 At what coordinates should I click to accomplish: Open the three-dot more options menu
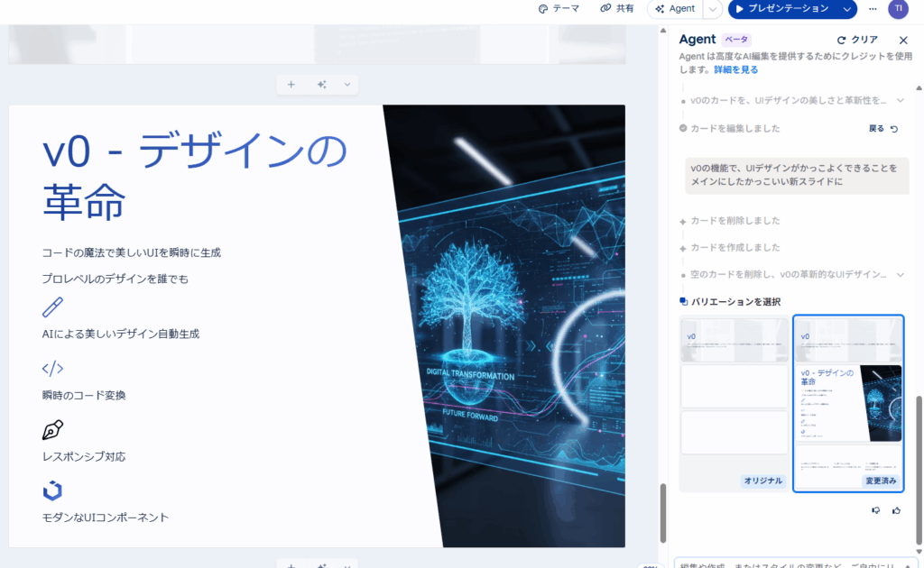pos(872,9)
